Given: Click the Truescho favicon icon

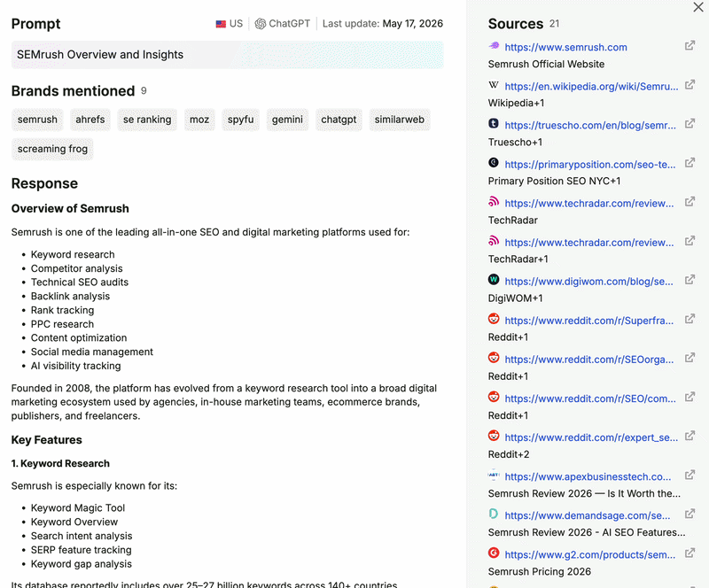Looking at the screenshot, I should tap(494, 123).
